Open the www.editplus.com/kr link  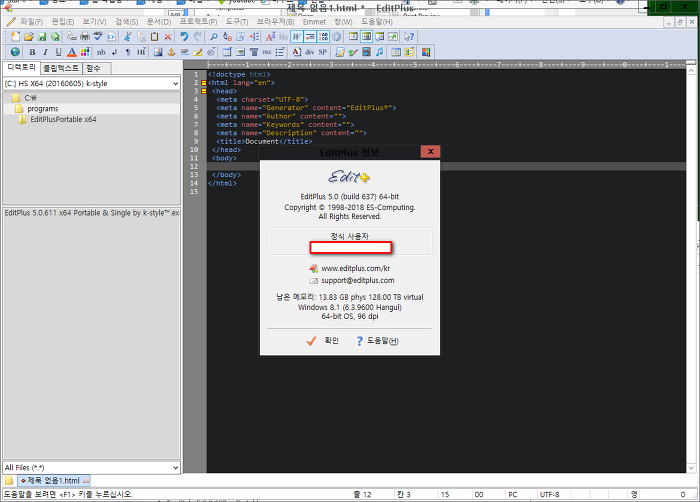357,269
